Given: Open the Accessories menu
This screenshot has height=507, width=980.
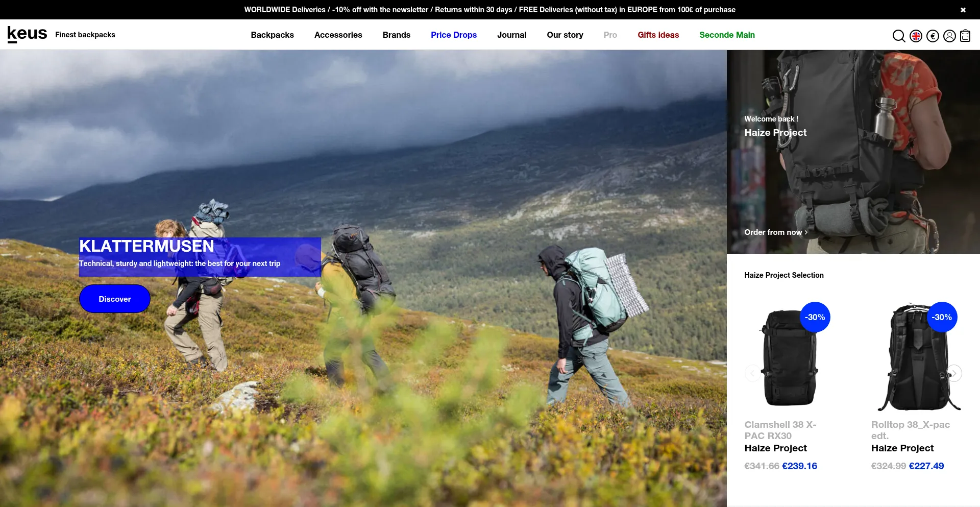Looking at the screenshot, I should tap(338, 35).
